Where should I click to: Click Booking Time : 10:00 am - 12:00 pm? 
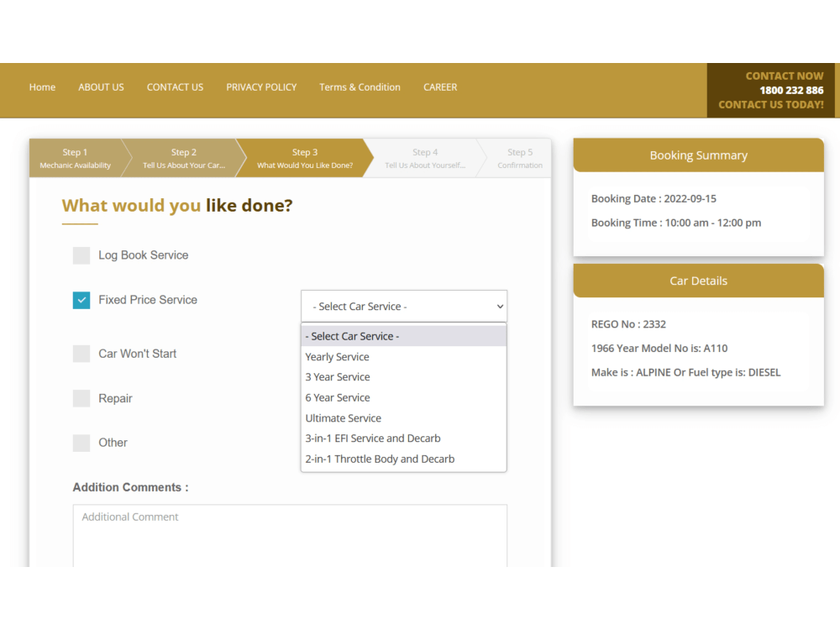coord(676,223)
